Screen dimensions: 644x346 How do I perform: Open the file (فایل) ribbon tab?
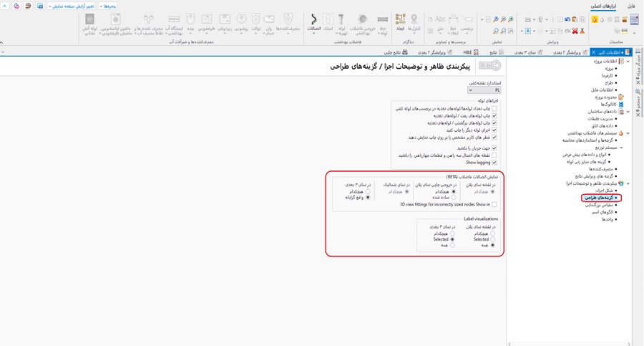point(631,6)
